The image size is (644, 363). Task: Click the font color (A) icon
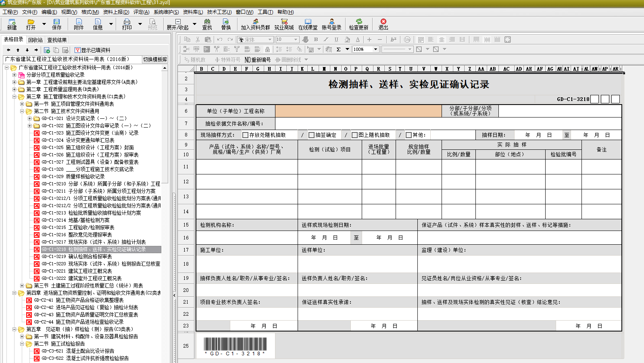point(358,40)
